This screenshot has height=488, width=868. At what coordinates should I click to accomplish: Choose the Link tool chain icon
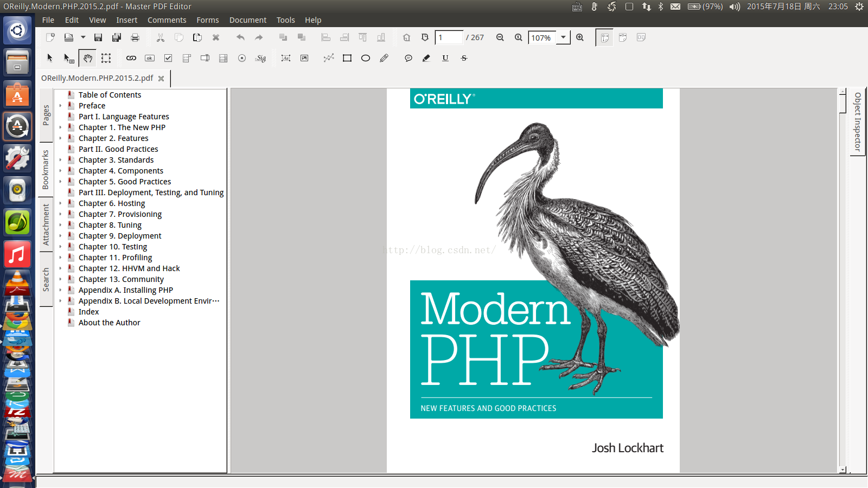(x=131, y=58)
